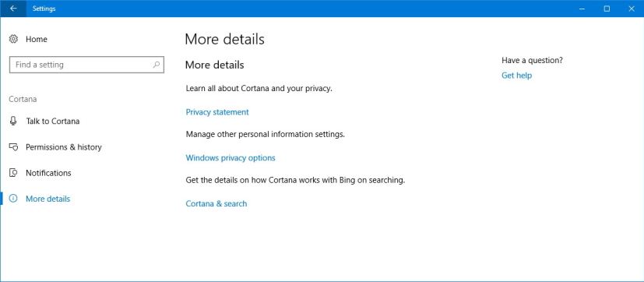The image size is (644, 282).
Task: Click the Notifications icon in sidebar
Action: [x=13, y=173]
